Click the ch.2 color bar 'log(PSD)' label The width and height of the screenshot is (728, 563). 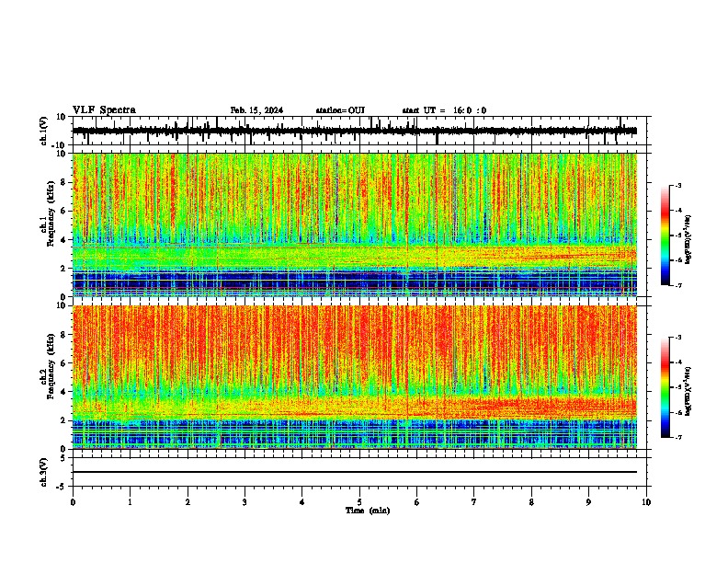pyautogui.click(x=688, y=391)
